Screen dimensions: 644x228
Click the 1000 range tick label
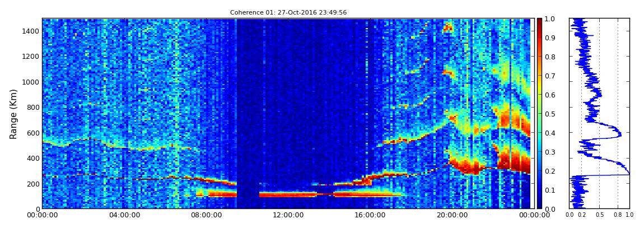(31, 82)
